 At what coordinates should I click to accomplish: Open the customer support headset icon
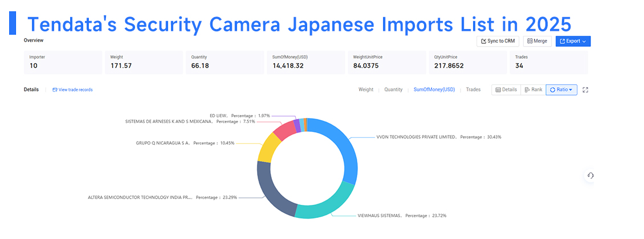[590, 175]
